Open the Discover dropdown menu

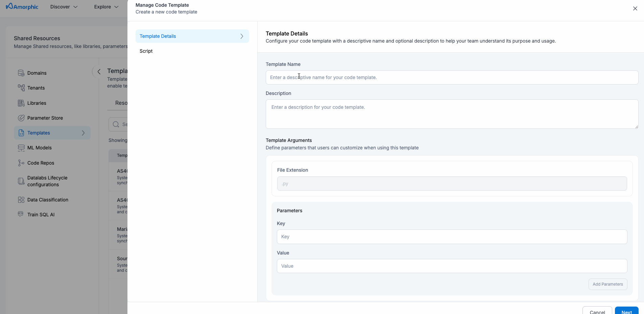pyautogui.click(x=64, y=7)
